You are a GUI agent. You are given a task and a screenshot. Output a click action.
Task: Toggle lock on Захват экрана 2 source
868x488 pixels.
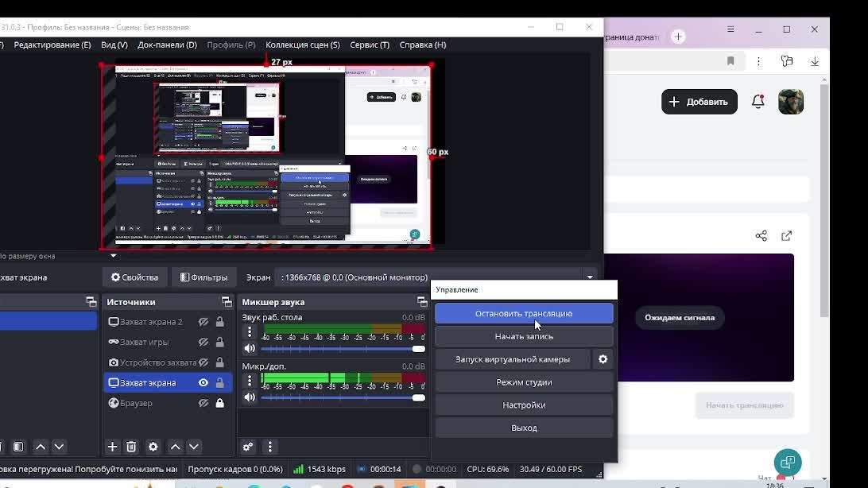219,321
